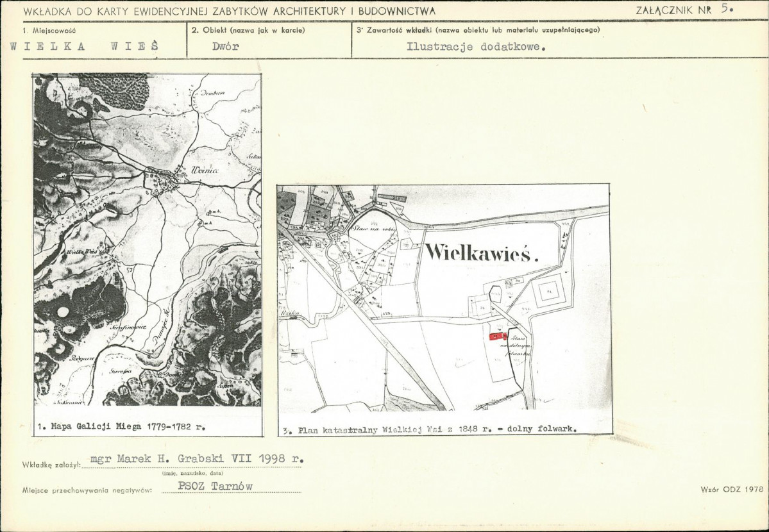Image resolution: width=769 pixels, height=532 pixels.
Task: Click the Obiekt field value Dwór
Action: click(x=226, y=47)
